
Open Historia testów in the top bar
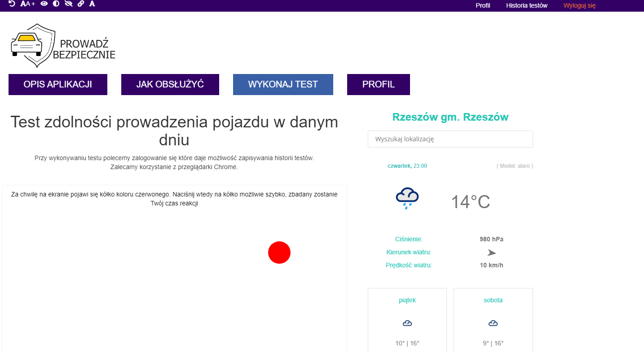[x=527, y=5]
